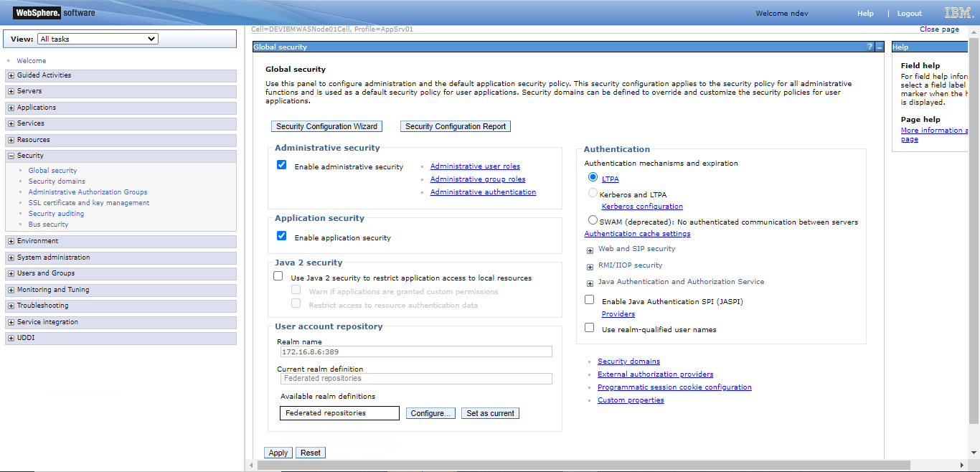
Task: Click Configure... button for realm
Action: (x=430, y=413)
